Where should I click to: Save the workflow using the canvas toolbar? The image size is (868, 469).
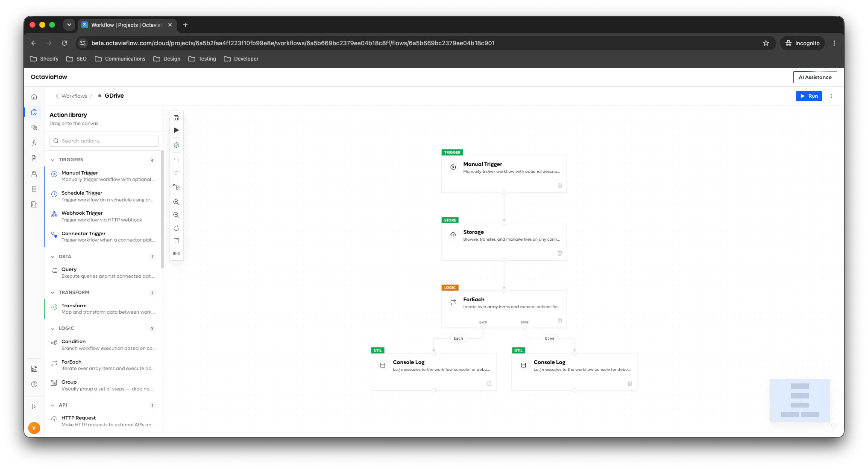[x=176, y=118]
